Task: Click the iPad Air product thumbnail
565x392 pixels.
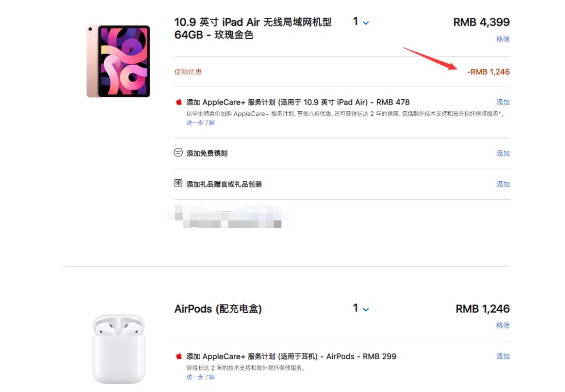Action: point(118,61)
